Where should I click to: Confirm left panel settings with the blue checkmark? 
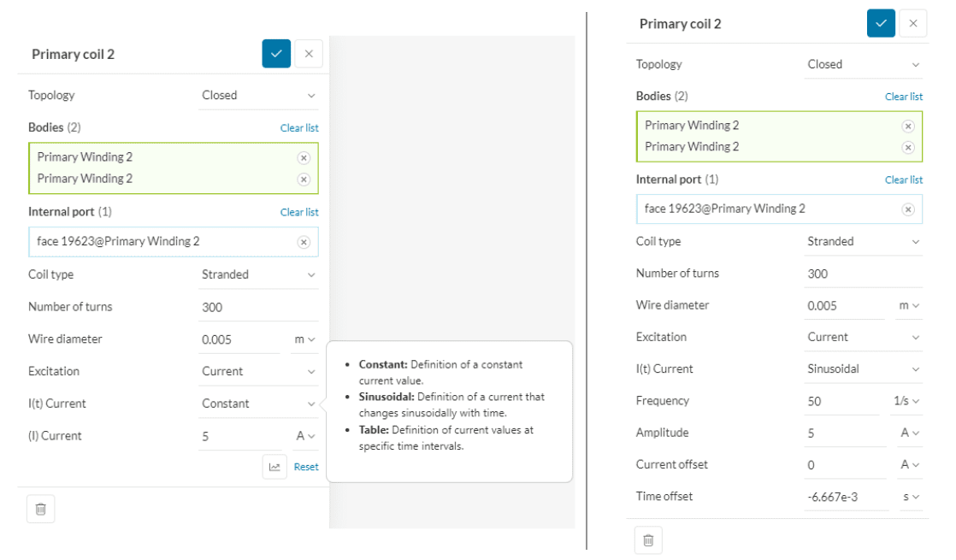pyautogui.click(x=276, y=54)
